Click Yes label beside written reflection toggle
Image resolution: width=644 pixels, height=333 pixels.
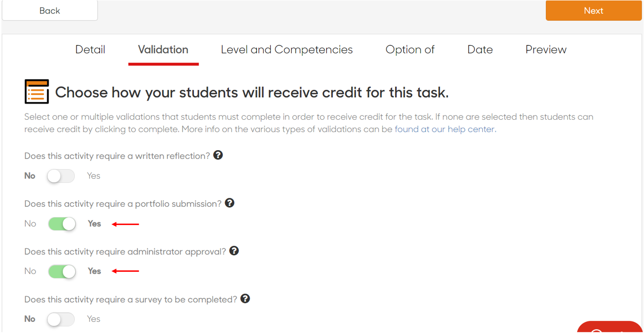coord(93,176)
